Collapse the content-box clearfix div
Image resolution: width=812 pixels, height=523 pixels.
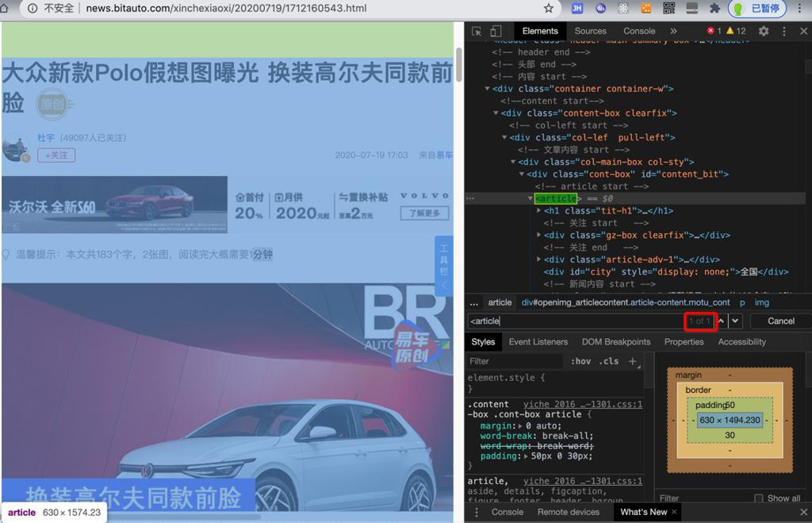point(496,113)
